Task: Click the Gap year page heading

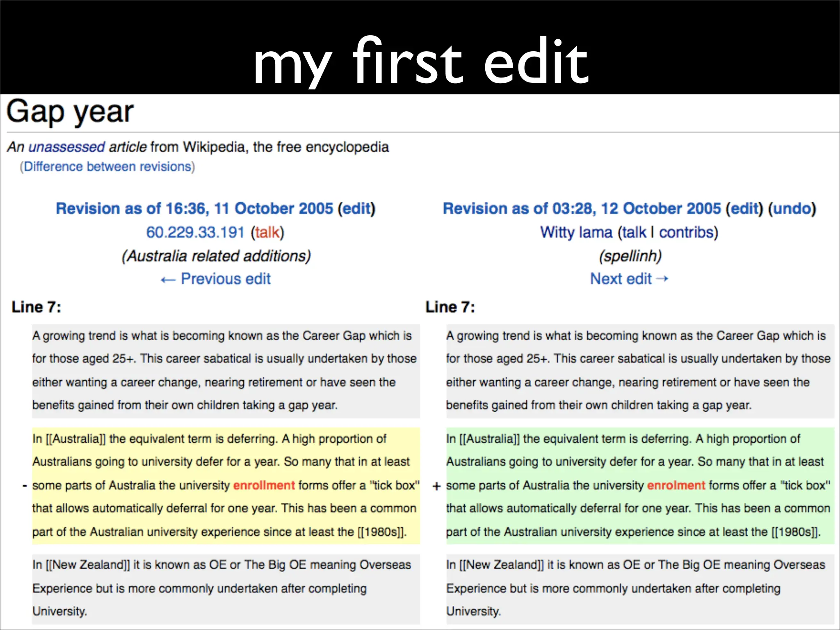Action: pyautogui.click(x=70, y=112)
